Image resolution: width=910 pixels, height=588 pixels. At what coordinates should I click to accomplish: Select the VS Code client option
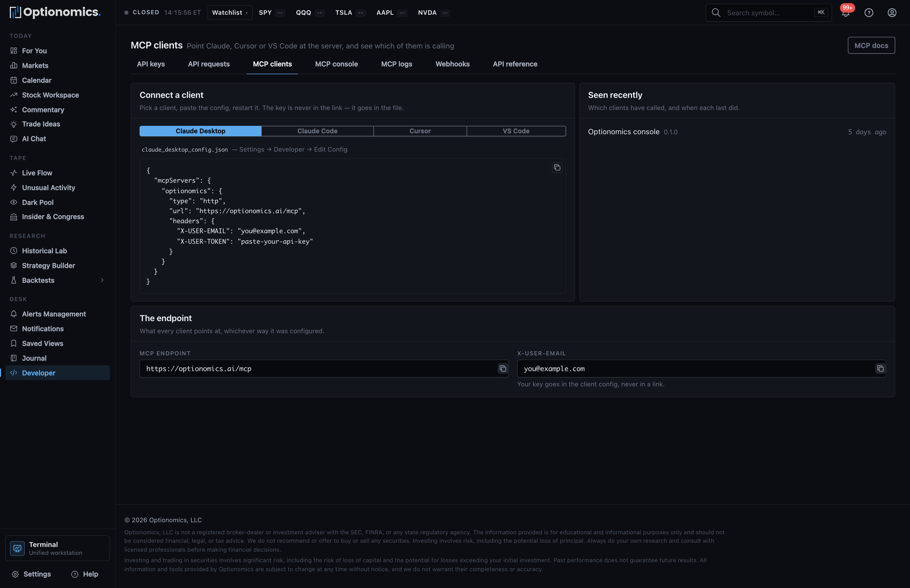[x=516, y=131]
